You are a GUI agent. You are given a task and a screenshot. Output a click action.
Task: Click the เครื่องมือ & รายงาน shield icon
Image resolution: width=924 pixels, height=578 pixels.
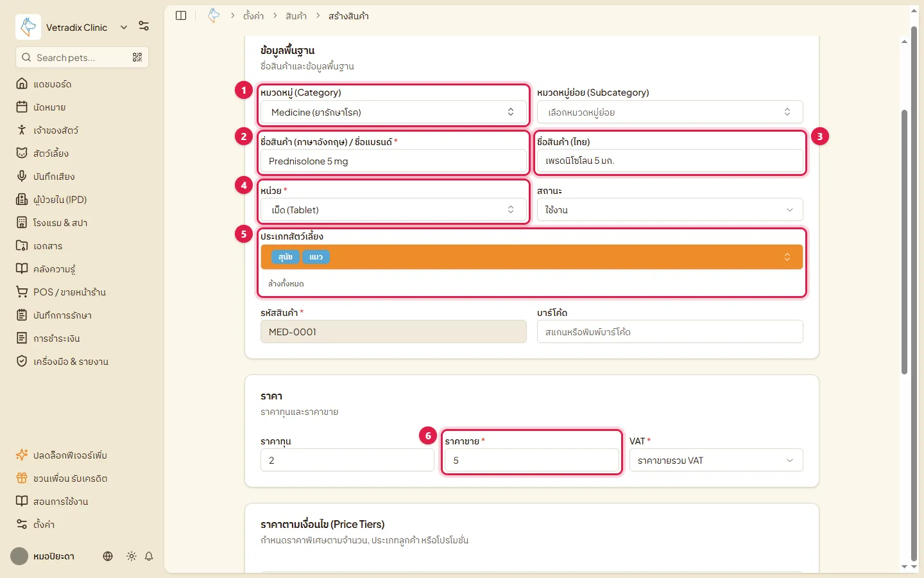click(22, 361)
